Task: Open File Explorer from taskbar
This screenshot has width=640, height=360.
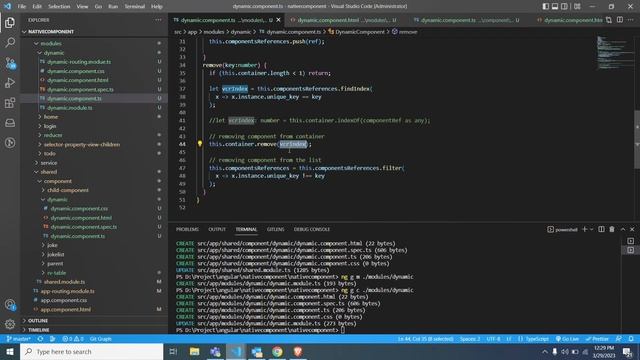Action: (x=194, y=351)
